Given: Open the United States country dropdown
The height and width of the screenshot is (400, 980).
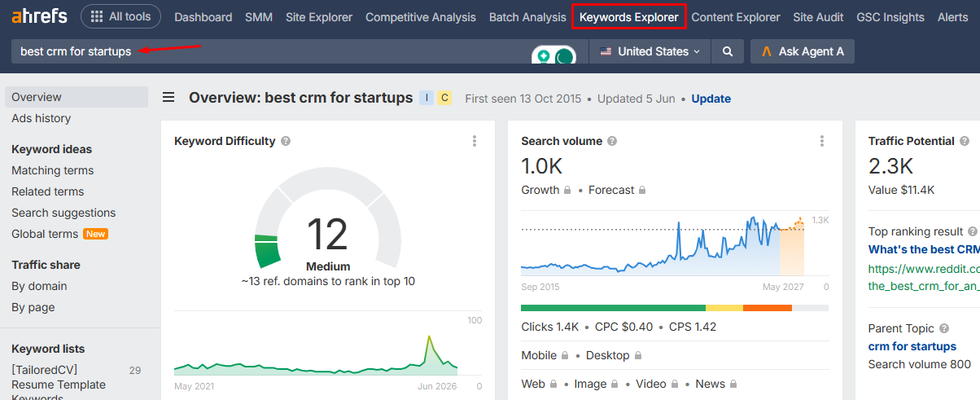Looking at the screenshot, I should [650, 51].
